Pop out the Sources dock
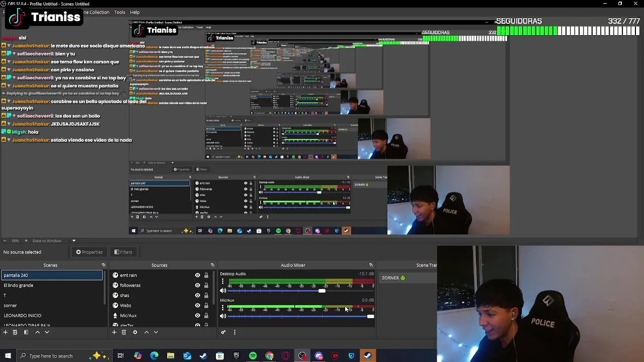The image size is (644, 362). 212,265
